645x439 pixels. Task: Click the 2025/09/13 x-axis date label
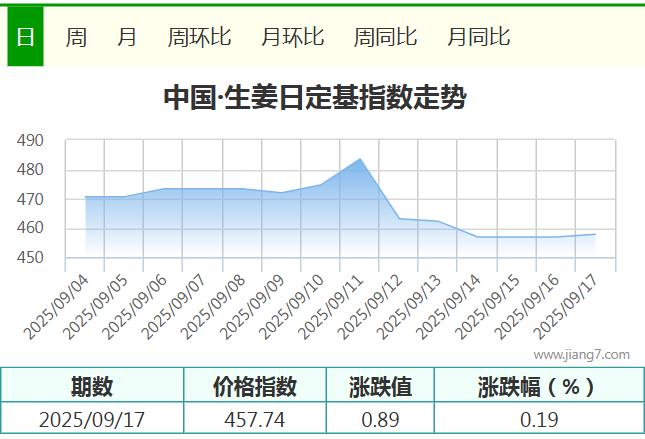point(409,307)
